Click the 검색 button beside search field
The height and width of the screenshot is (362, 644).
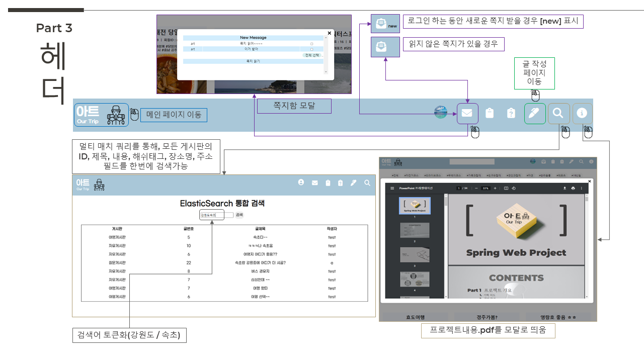tap(239, 215)
